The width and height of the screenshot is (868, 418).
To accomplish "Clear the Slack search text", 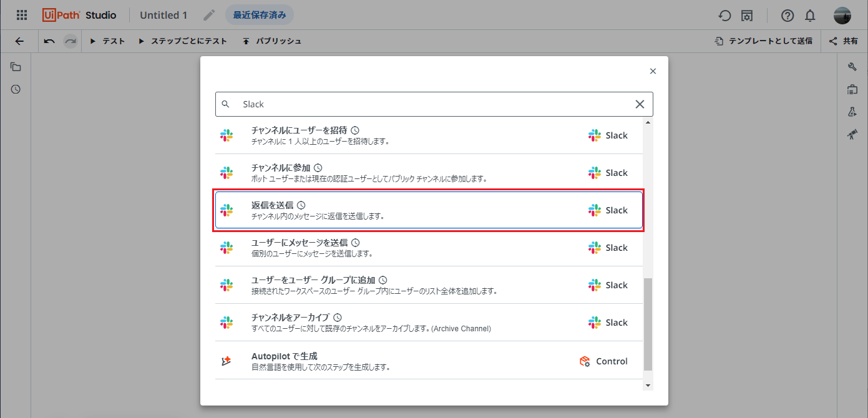I will (x=640, y=104).
